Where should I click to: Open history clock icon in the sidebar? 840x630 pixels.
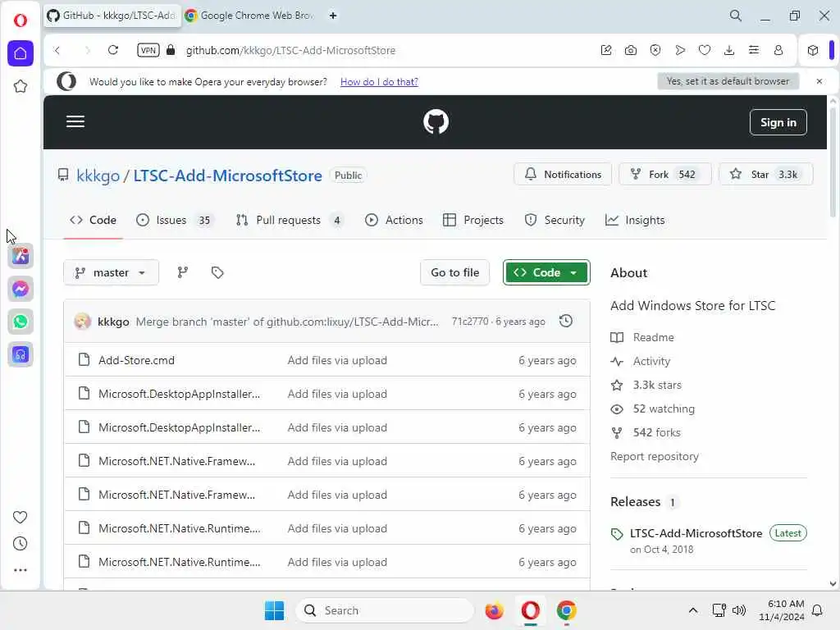click(x=21, y=543)
